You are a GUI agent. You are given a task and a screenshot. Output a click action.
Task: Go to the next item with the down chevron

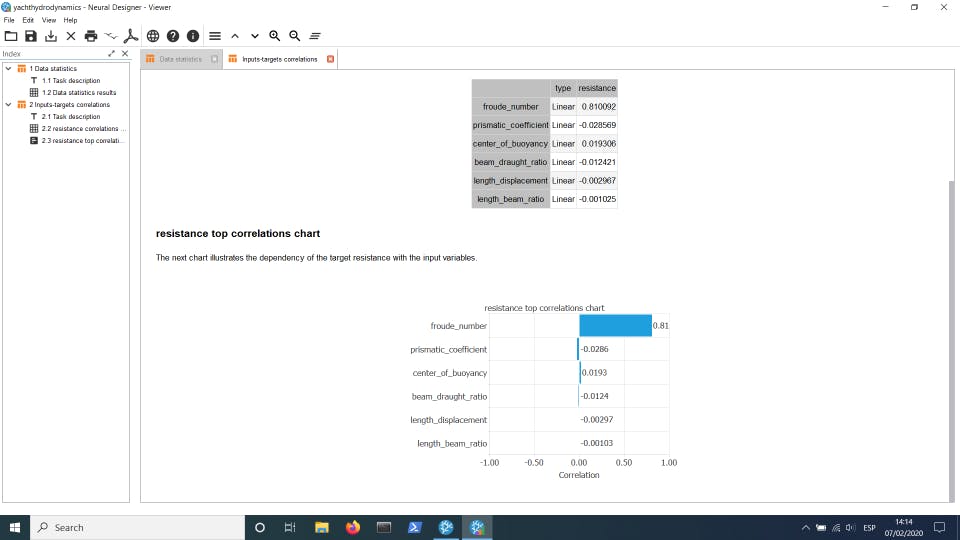[x=255, y=36]
